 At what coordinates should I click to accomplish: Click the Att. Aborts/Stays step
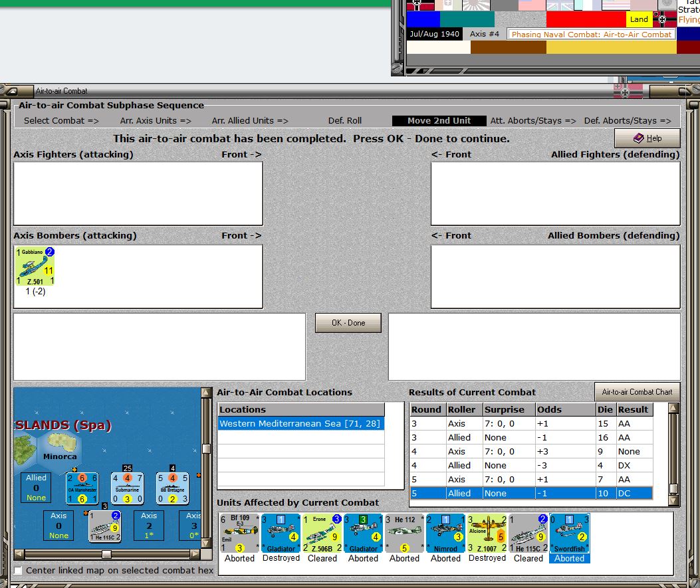coord(533,120)
